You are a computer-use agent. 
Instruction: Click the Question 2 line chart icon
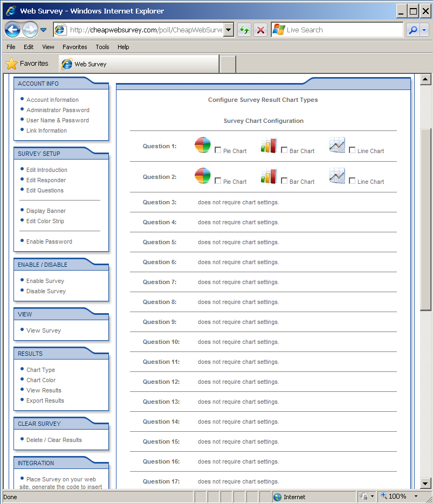pos(337,176)
